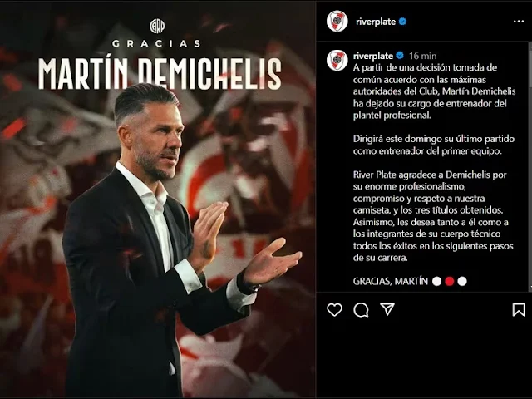
Task: Click the River Plate avatar in header
Action: point(337,22)
